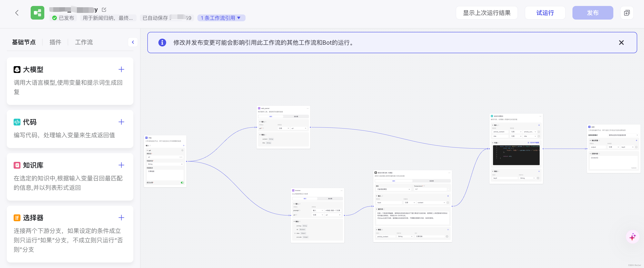Viewport: 644px width, 268px height.
Task: Add input row in 返回内容整合 node
Action: [x=539, y=125]
